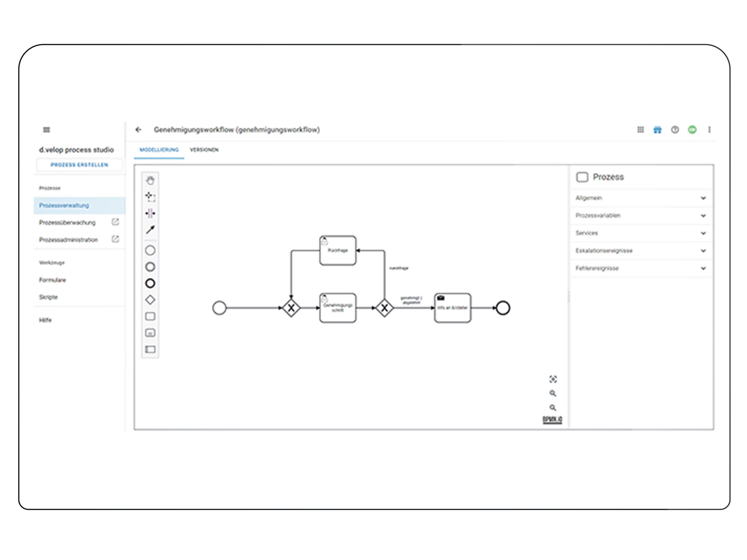The image size is (747, 560).
Task: Select the intermediate event shape in palette
Action: point(150,267)
